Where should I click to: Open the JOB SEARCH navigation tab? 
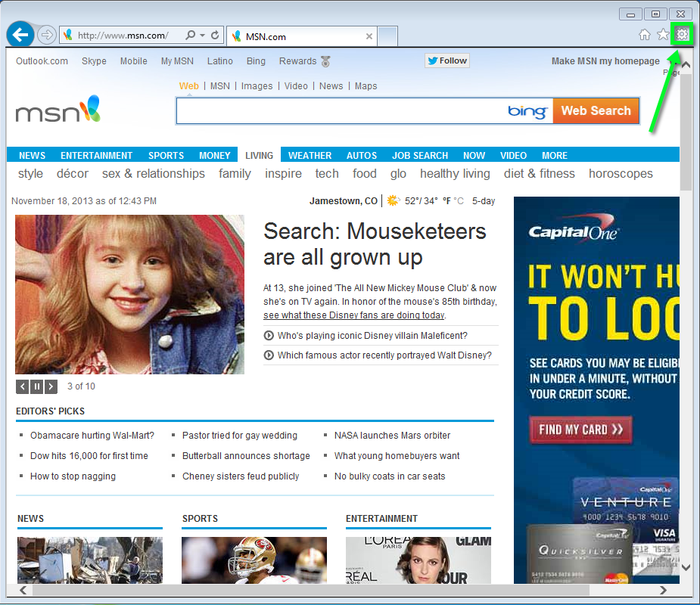420,155
